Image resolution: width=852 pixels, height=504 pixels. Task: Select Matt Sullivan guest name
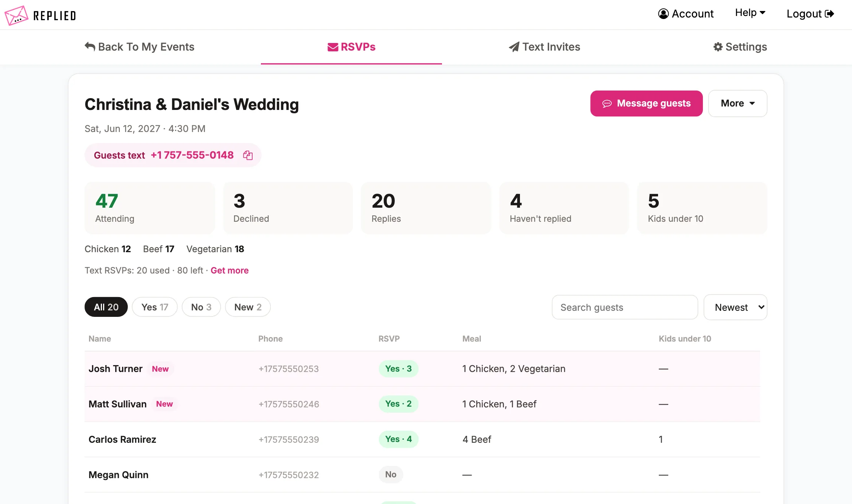point(118,404)
